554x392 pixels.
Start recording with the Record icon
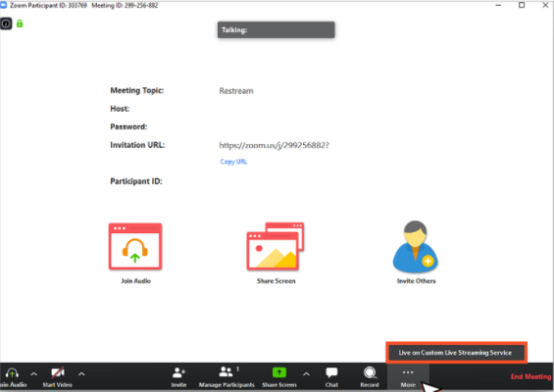click(x=370, y=372)
